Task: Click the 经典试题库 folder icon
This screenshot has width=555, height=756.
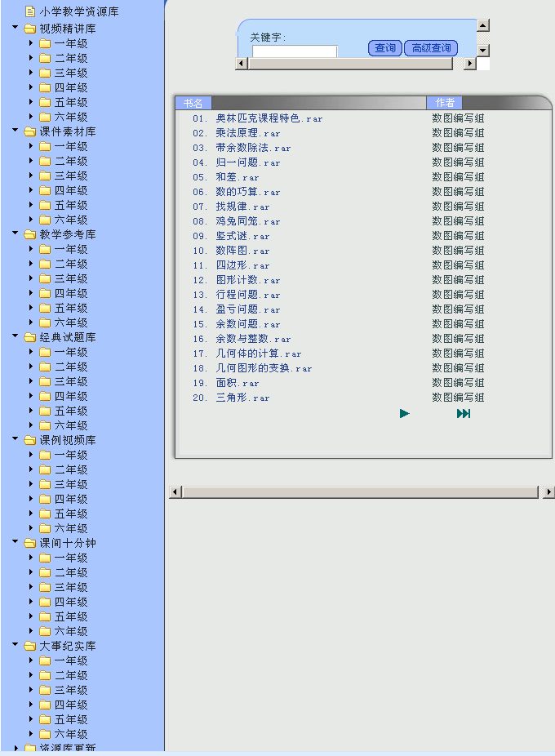Action: click(x=30, y=337)
